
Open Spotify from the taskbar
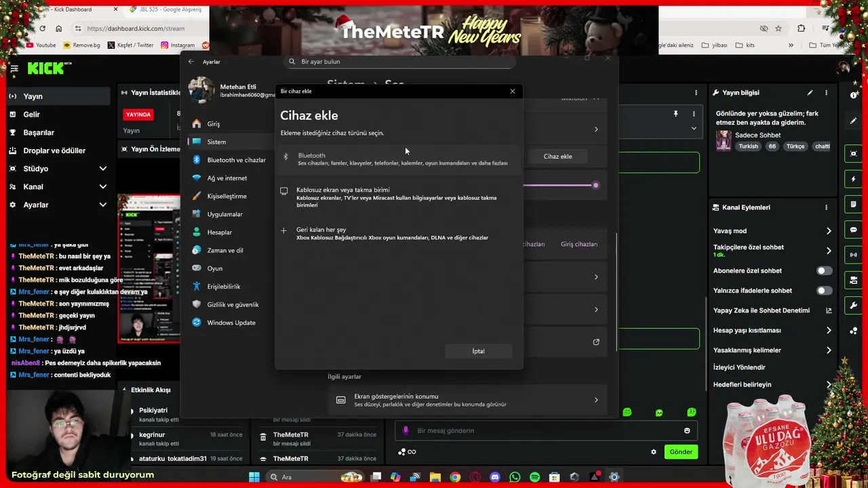point(534,477)
